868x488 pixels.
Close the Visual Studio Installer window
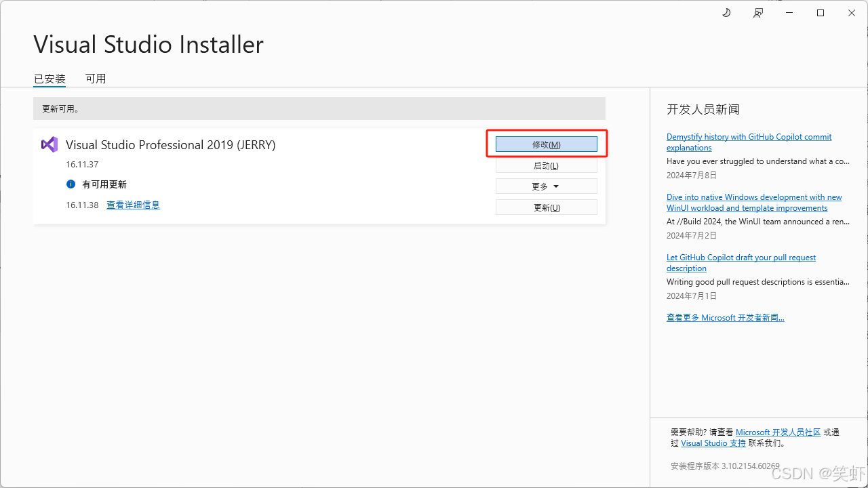[x=852, y=13]
